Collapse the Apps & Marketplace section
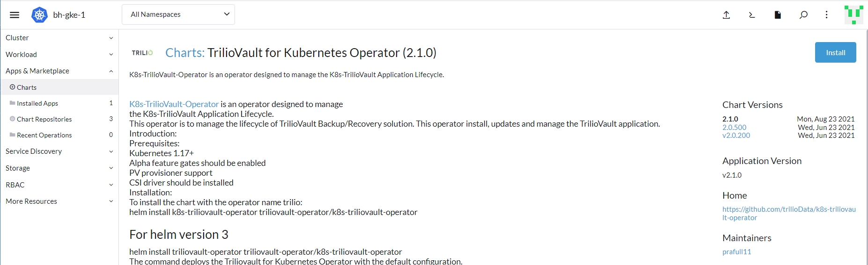This screenshot has width=868, height=265. tap(59, 71)
